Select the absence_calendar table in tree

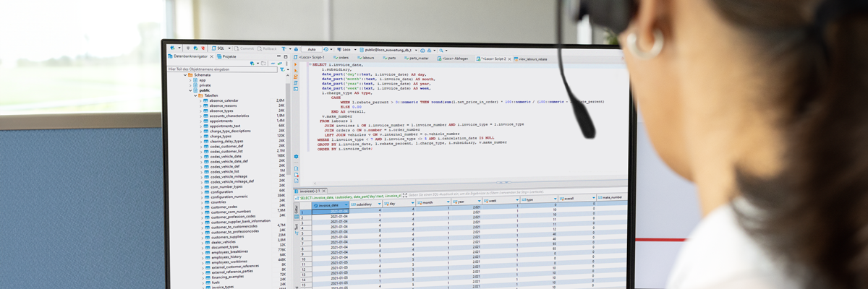click(224, 100)
